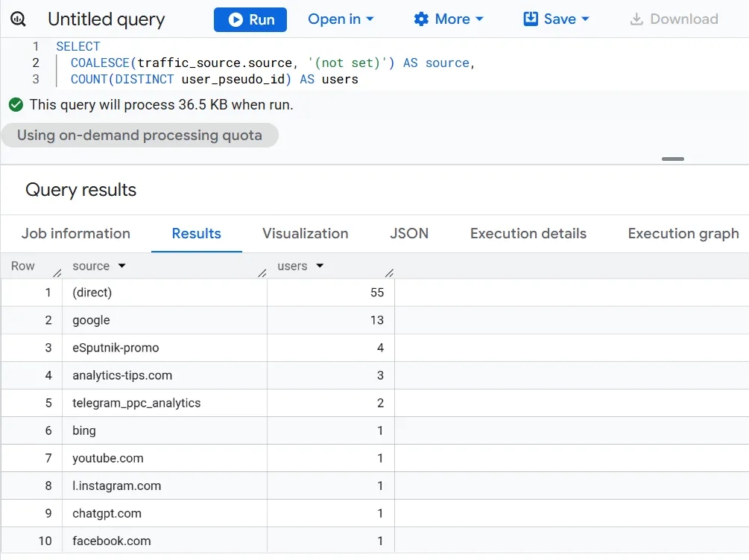Click the save icon next to Save
Image resolution: width=749 pixels, height=560 pixels.
pyautogui.click(x=531, y=19)
